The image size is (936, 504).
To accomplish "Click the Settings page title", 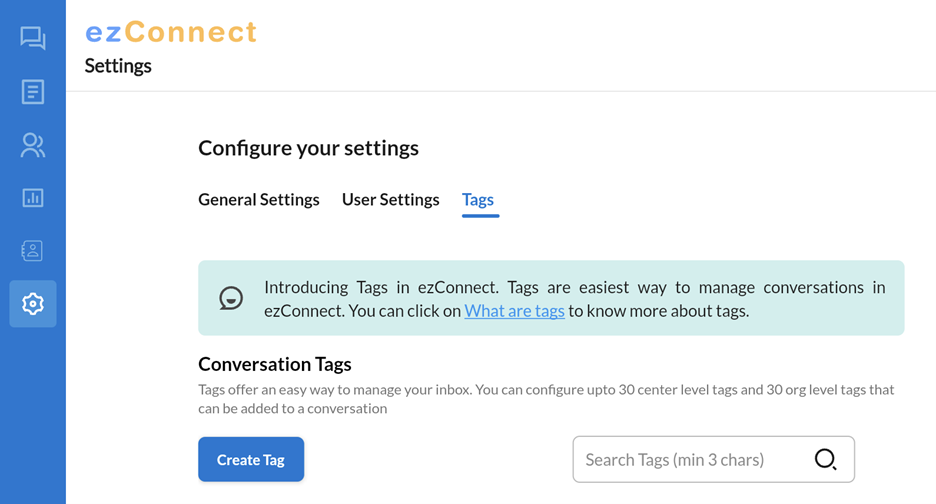I will (x=118, y=66).
